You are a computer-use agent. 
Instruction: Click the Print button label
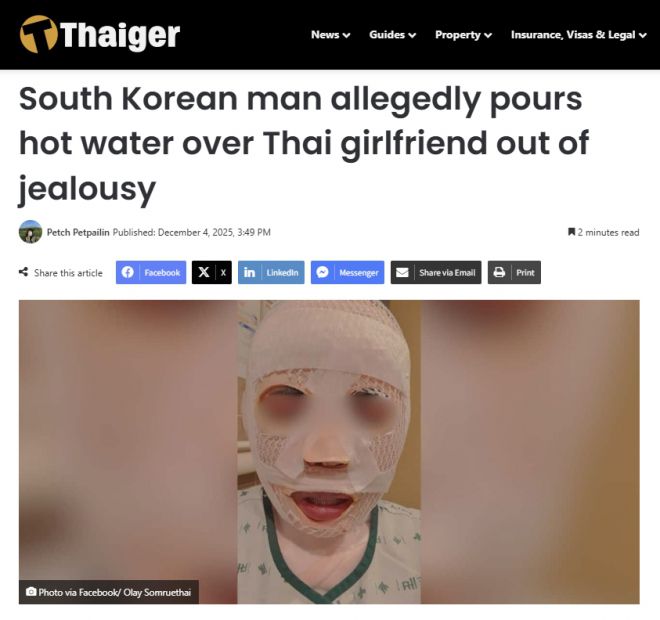[x=525, y=272]
